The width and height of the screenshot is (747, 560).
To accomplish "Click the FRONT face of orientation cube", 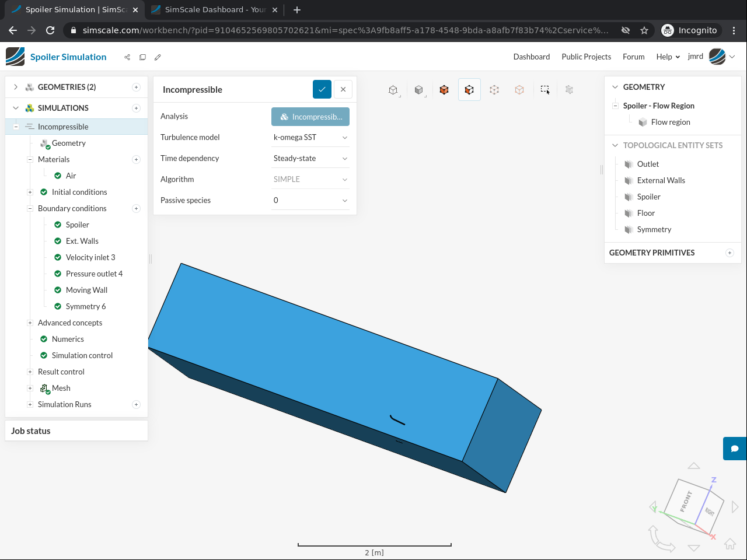I will [686, 501].
